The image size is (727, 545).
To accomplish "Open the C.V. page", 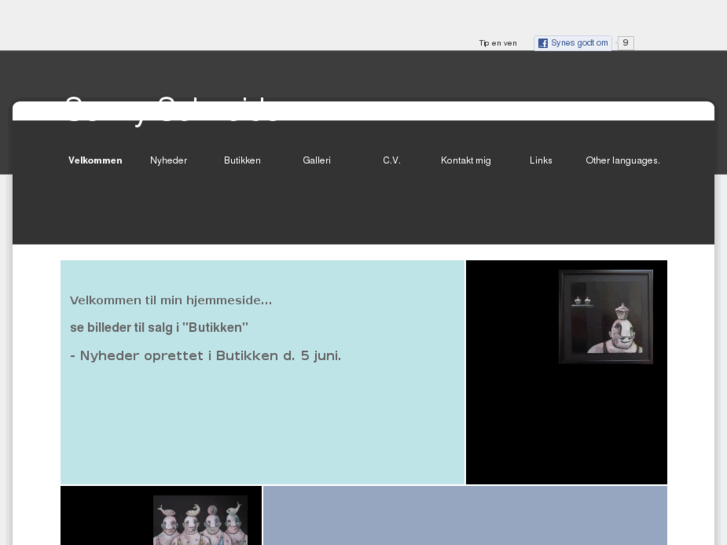I will (392, 160).
